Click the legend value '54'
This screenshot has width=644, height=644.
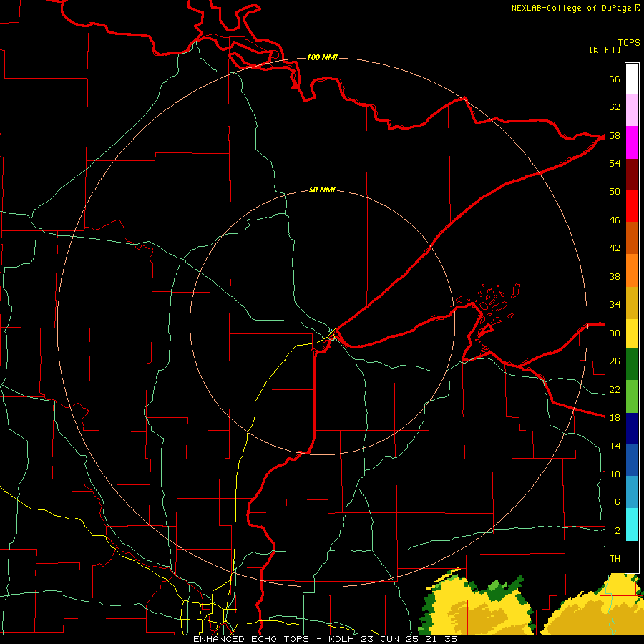[615, 163]
